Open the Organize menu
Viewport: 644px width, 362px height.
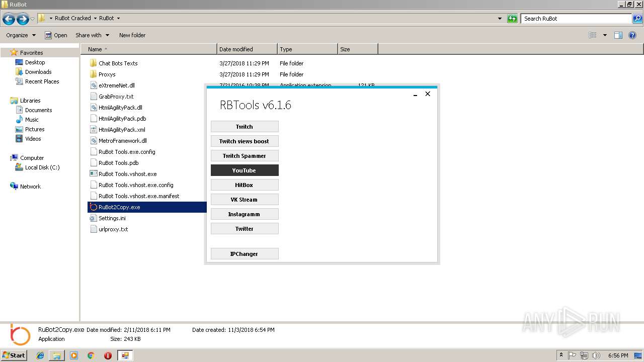click(x=21, y=35)
